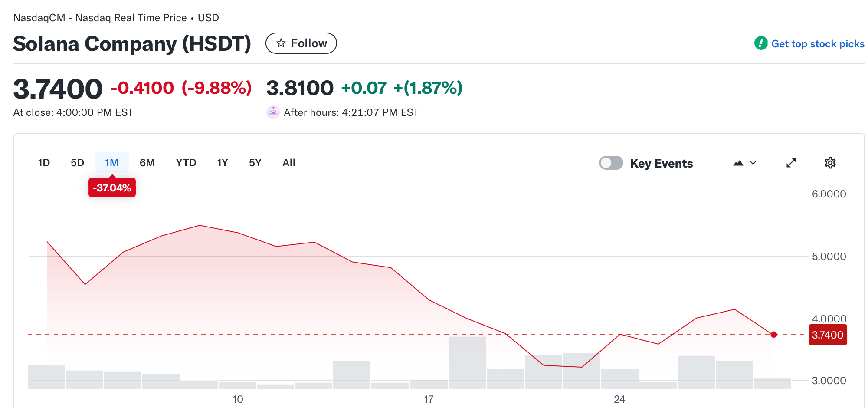Open the Get top stock picks link

[x=818, y=44]
